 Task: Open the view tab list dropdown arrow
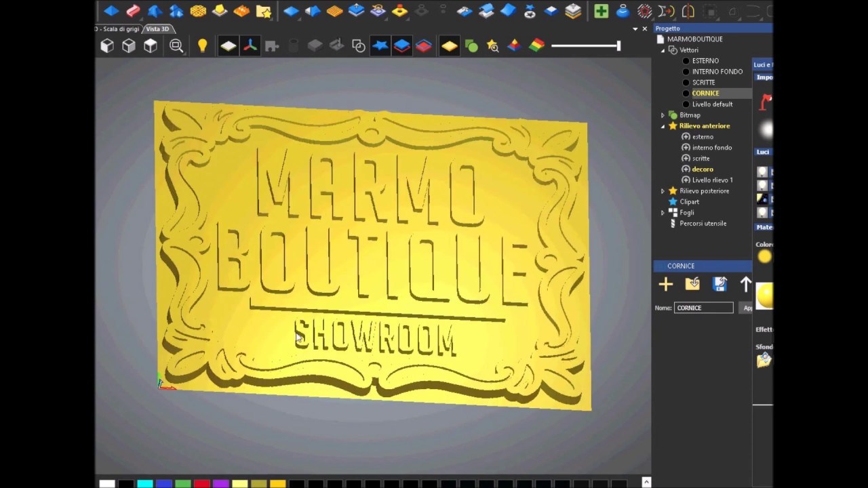coord(635,29)
